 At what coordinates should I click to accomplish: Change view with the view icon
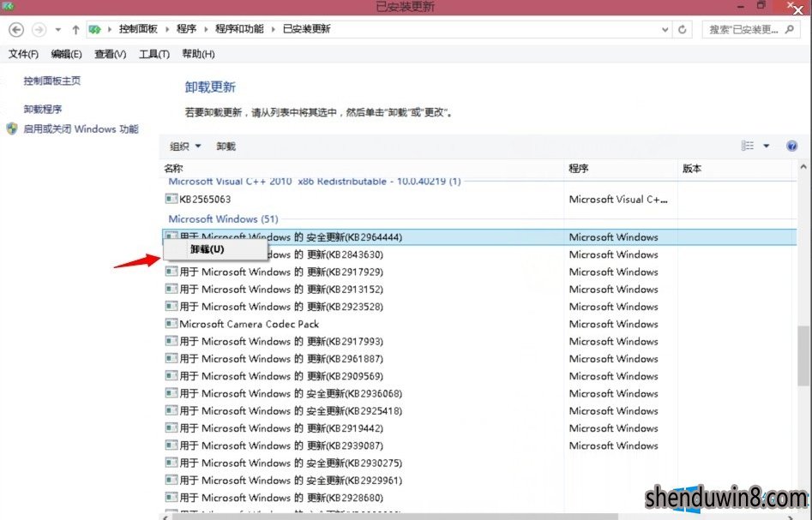(x=748, y=146)
